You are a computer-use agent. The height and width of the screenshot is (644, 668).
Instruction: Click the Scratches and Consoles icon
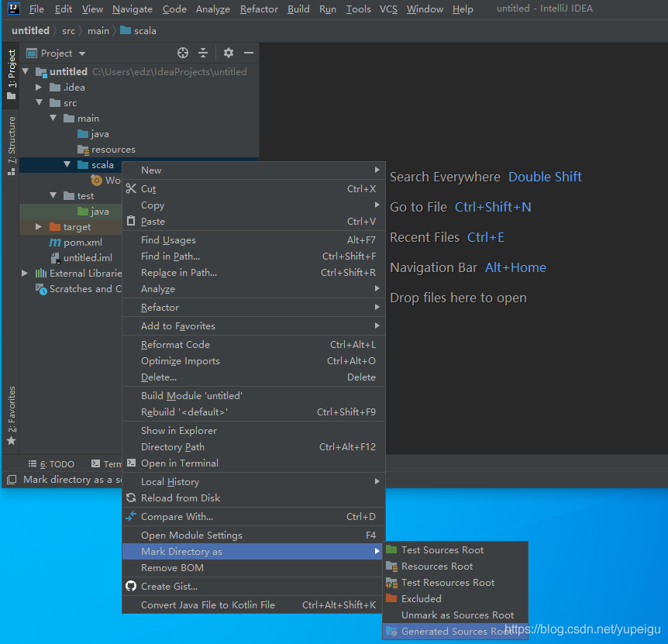coord(41,289)
